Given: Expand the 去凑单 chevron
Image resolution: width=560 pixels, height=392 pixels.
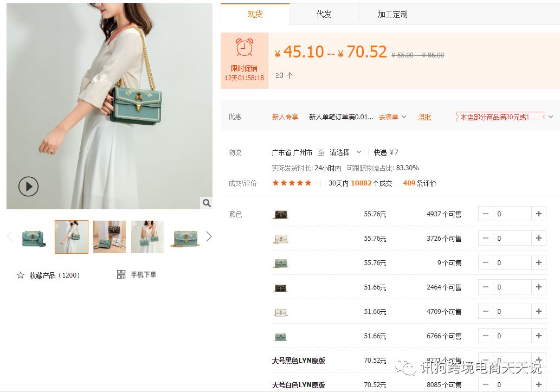Looking at the screenshot, I should [x=404, y=117].
